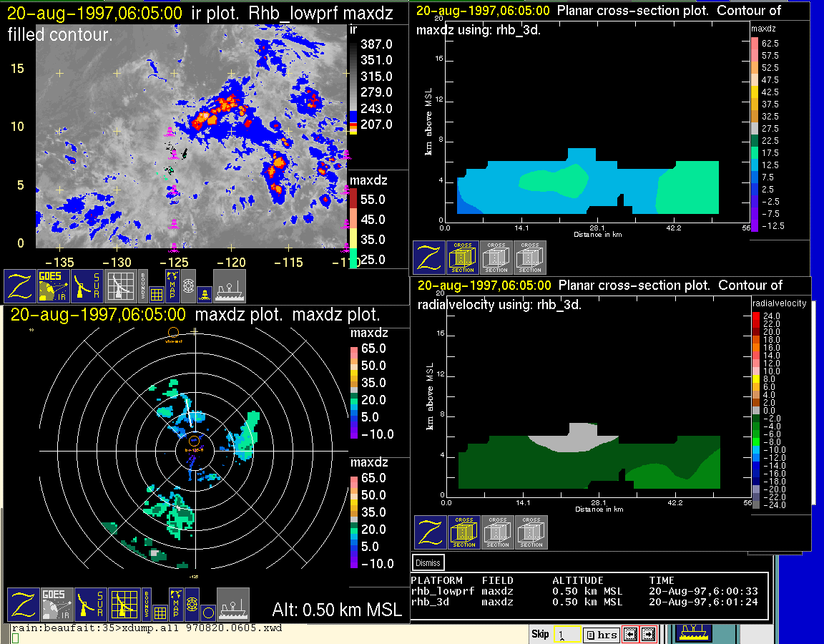Image resolution: width=824 pixels, height=644 pixels.
Task: Toggle the SUR radar icon in ir plot toolbar
Action: pyautogui.click(x=87, y=286)
